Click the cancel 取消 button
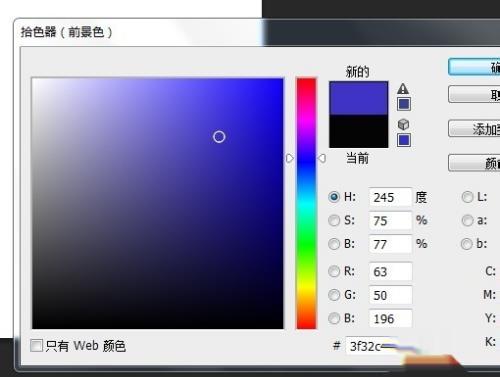 click(x=474, y=94)
